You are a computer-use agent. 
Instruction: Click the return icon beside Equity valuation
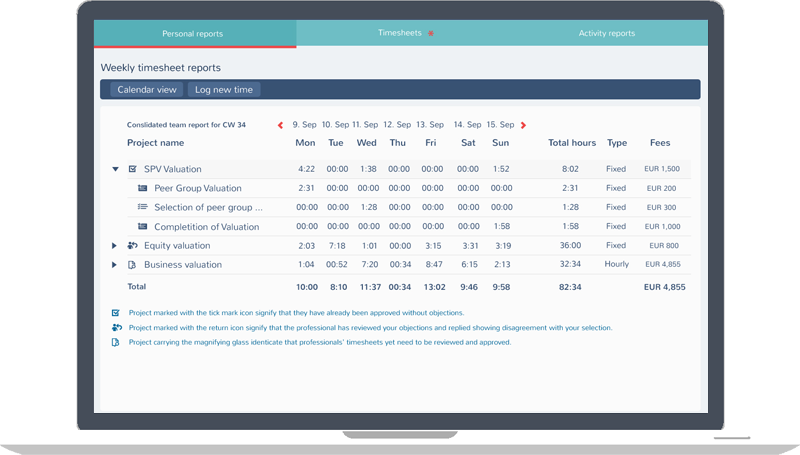point(133,245)
